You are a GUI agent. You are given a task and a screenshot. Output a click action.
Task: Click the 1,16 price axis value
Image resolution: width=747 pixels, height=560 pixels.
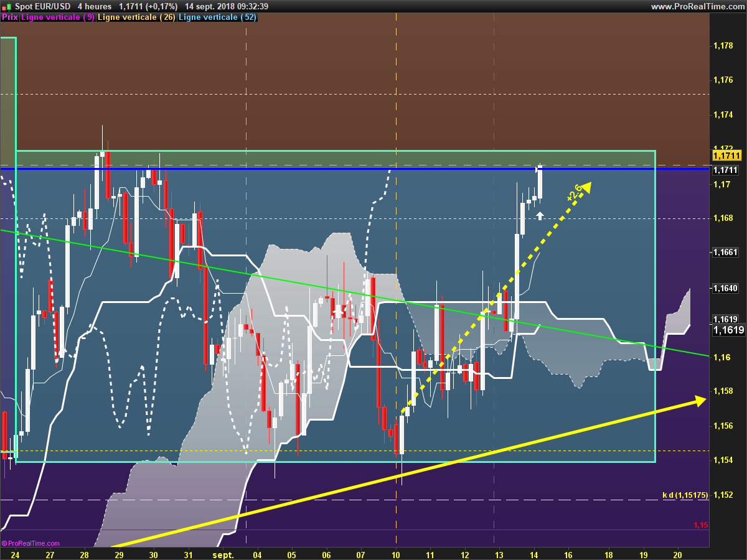(721, 357)
